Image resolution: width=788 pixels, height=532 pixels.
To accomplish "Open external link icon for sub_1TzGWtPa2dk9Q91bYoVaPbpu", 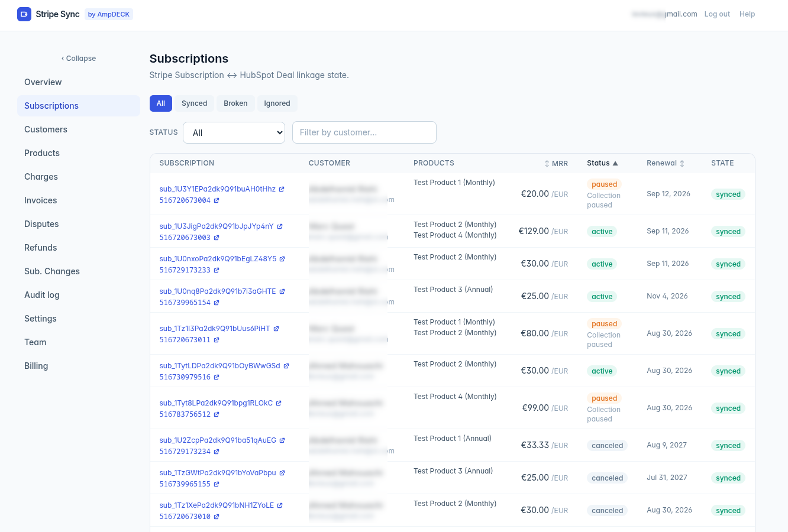I will 282,473.
